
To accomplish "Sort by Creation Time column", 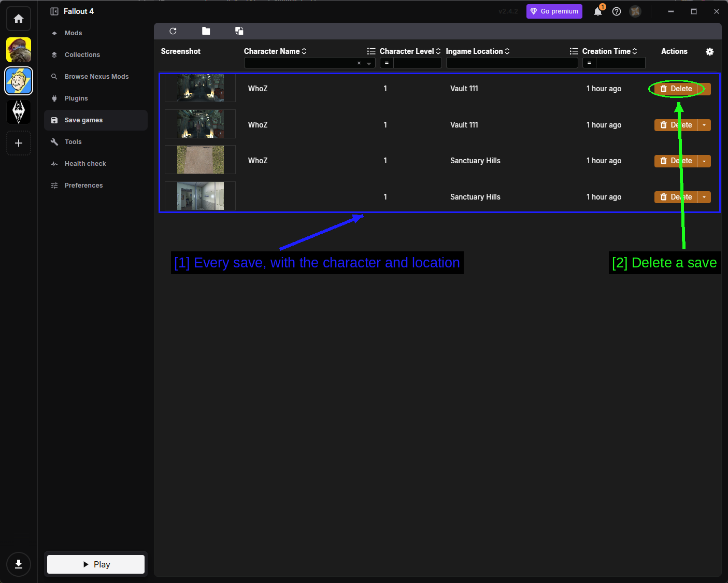I will point(609,51).
